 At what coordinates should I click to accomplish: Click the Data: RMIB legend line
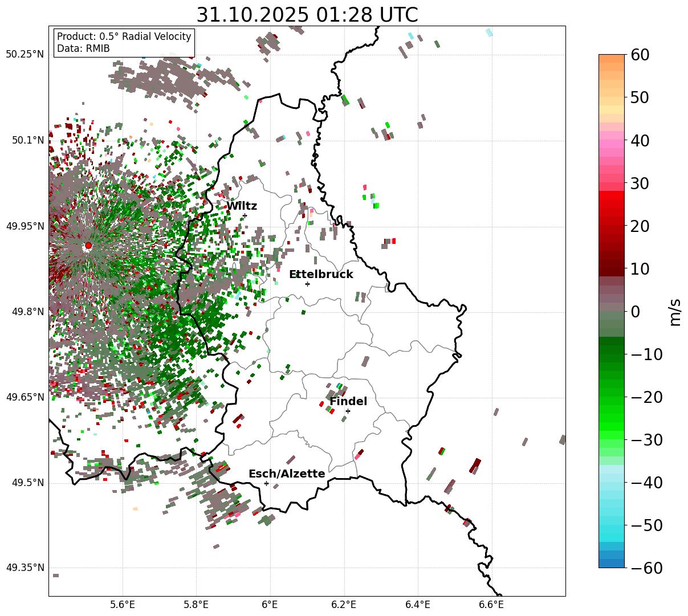click(x=83, y=48)
